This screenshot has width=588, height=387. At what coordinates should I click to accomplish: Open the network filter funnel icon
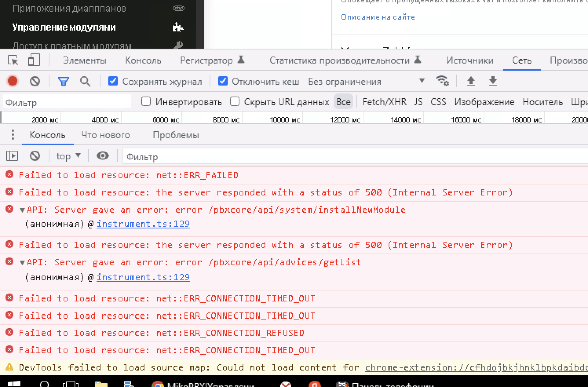(63, 81)
